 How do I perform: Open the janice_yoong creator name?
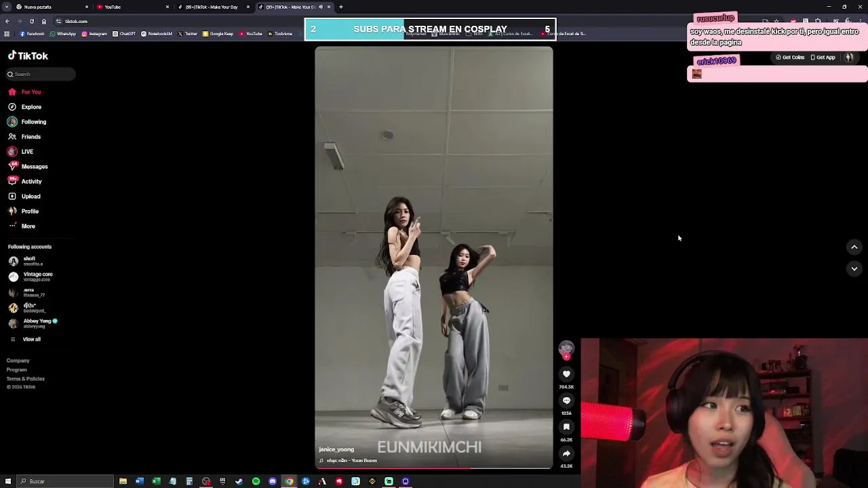pos(336,449)
